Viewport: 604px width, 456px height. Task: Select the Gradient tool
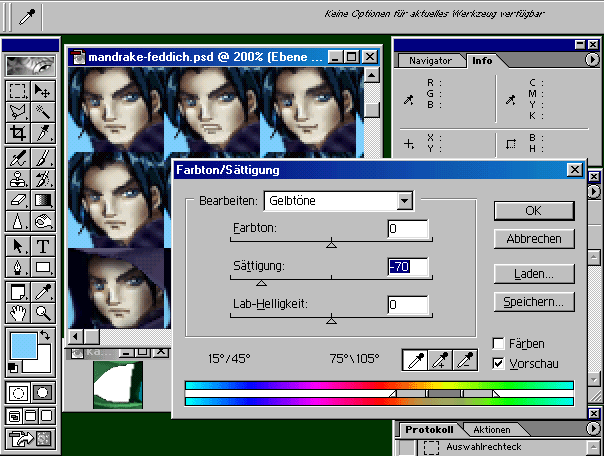[x=42, y=200]
